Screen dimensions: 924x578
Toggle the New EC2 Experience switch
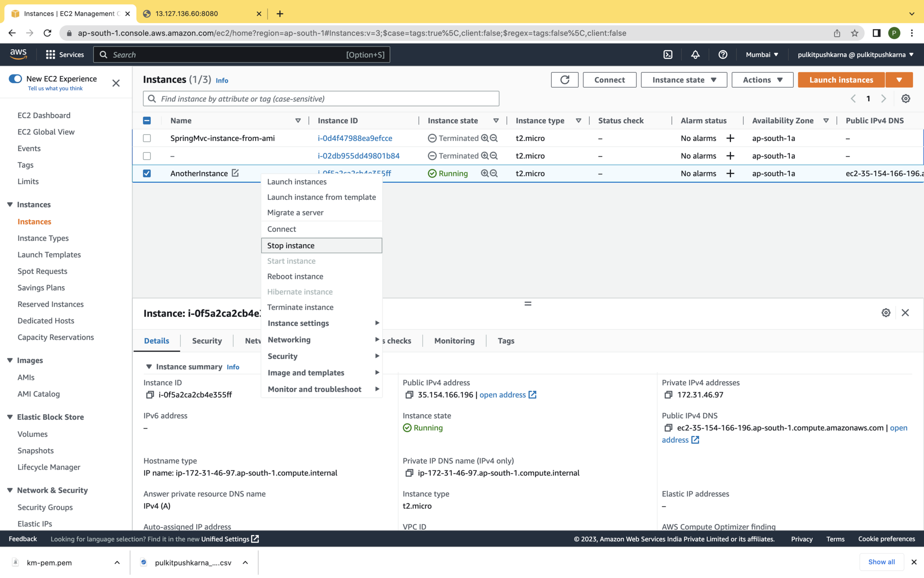click(15, 79)
